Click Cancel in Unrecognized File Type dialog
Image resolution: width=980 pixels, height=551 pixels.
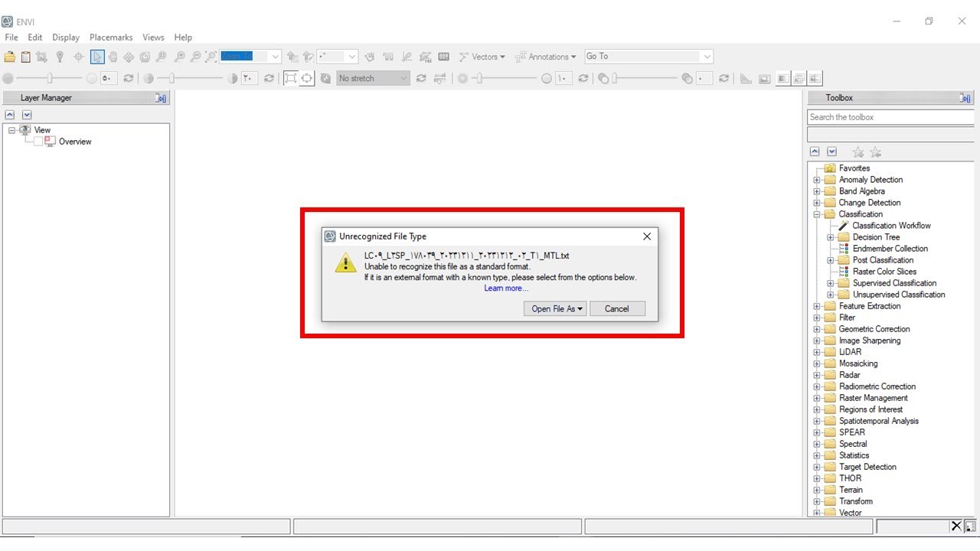point(617,309)
